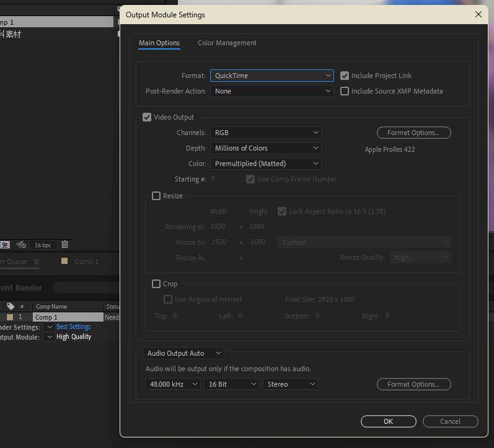The height and width of the screenshot is (448, 494).
Task: Click the project settings rocket icon
Action: point(21,245)
